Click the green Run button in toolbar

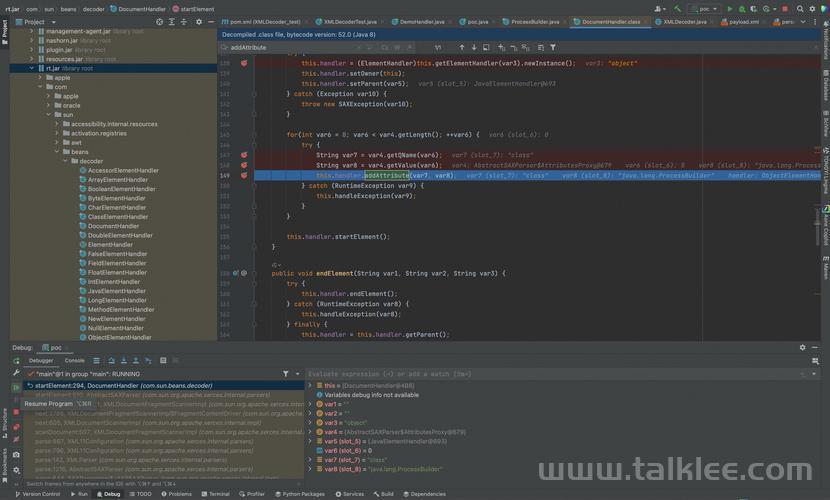(x=730, y=9)
